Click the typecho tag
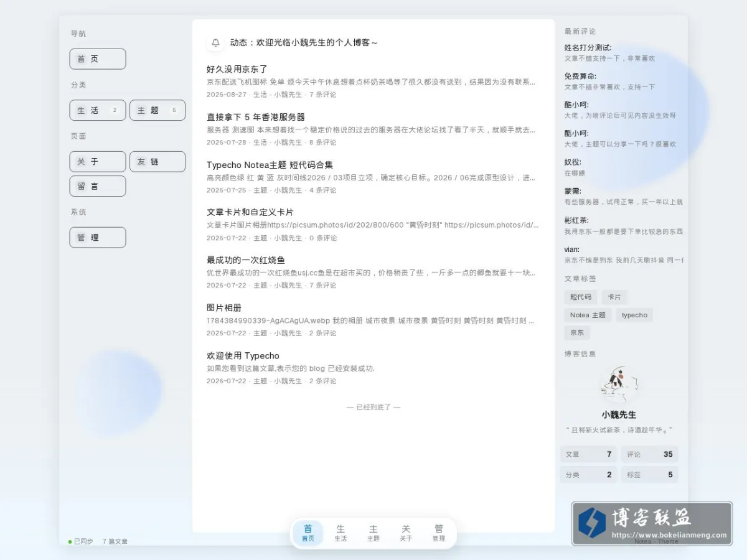The height and width of the screenshot is (560, 747). [634, 315]
